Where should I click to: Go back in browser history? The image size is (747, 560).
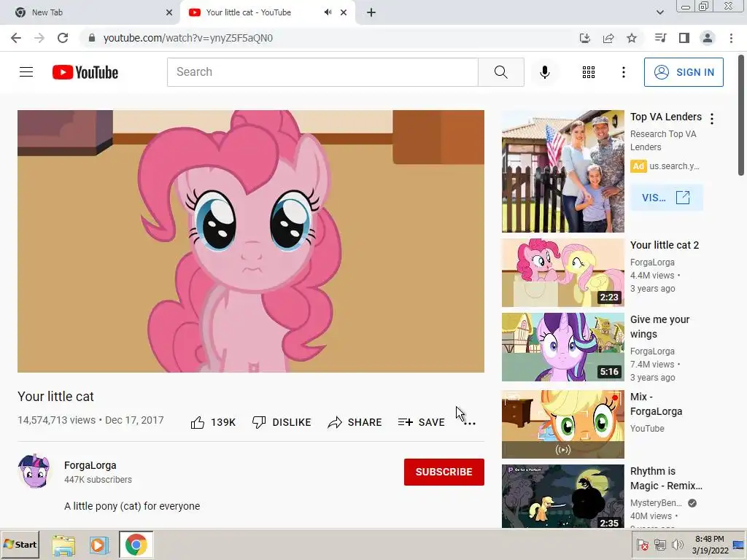coord(16,38)
